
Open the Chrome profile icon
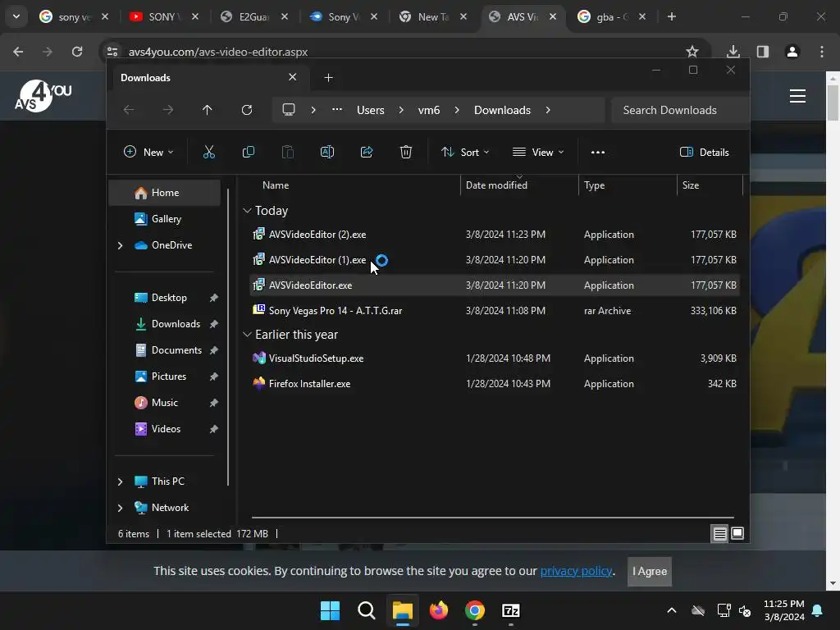tap(792, 52)
